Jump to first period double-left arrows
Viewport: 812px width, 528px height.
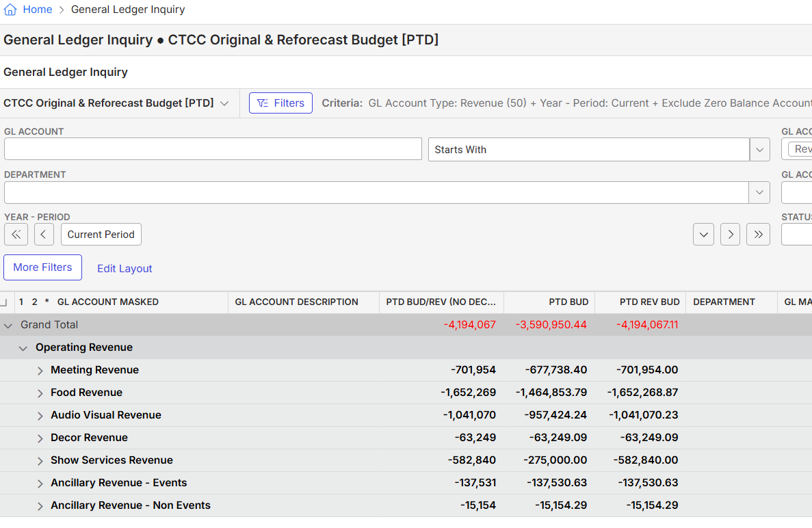tap(16, 235)
